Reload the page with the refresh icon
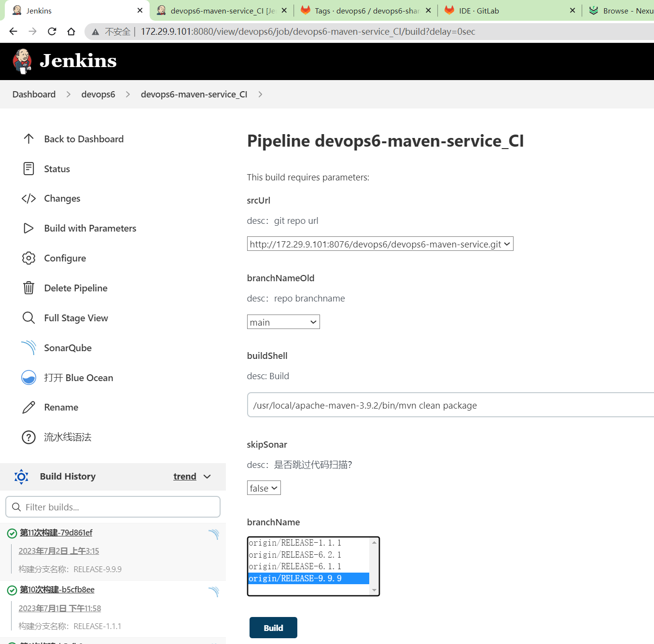 click(x=52, y=31)
